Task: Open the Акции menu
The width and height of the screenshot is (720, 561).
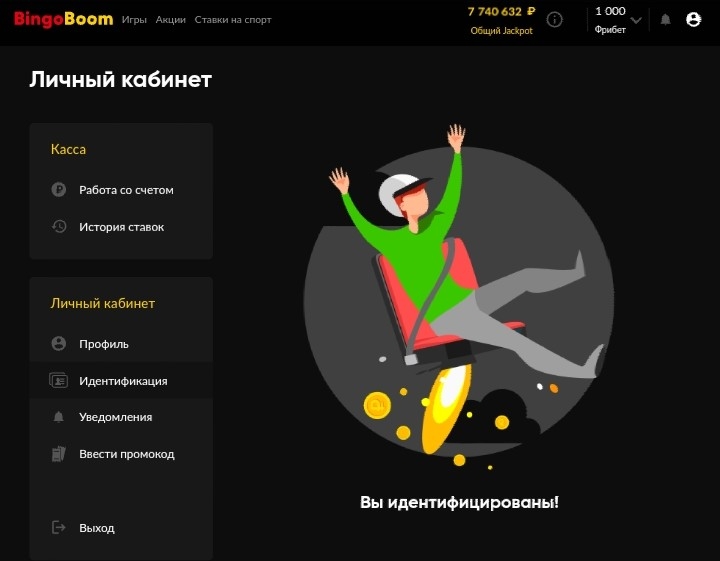Action: [x=170, y=20]
